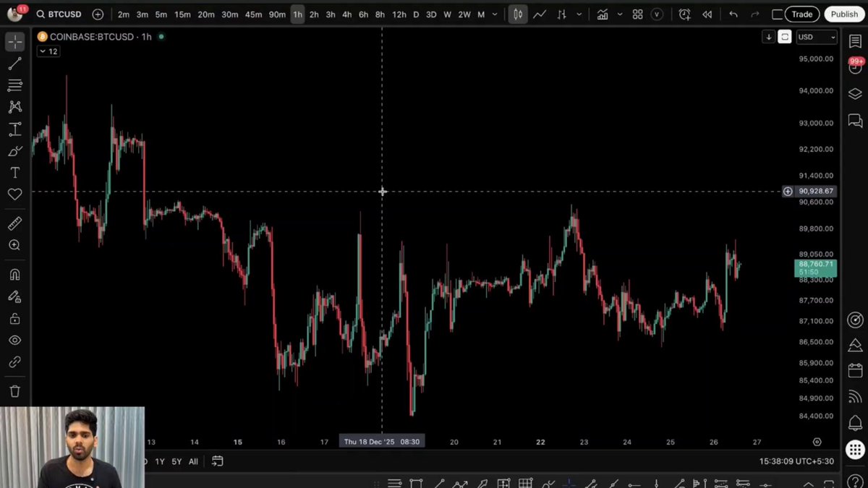Viewport: 868px width, 488px height.
Task: Select the brush drawing tool
Action: coord(14,151)
